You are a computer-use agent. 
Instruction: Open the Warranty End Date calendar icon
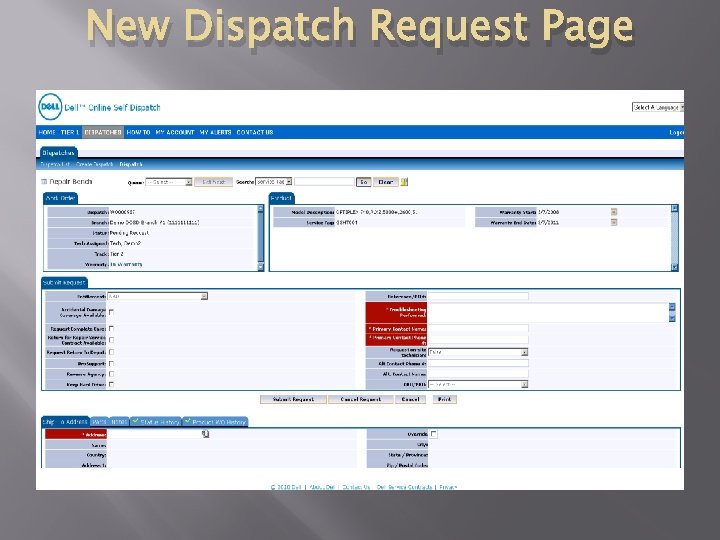614,222
